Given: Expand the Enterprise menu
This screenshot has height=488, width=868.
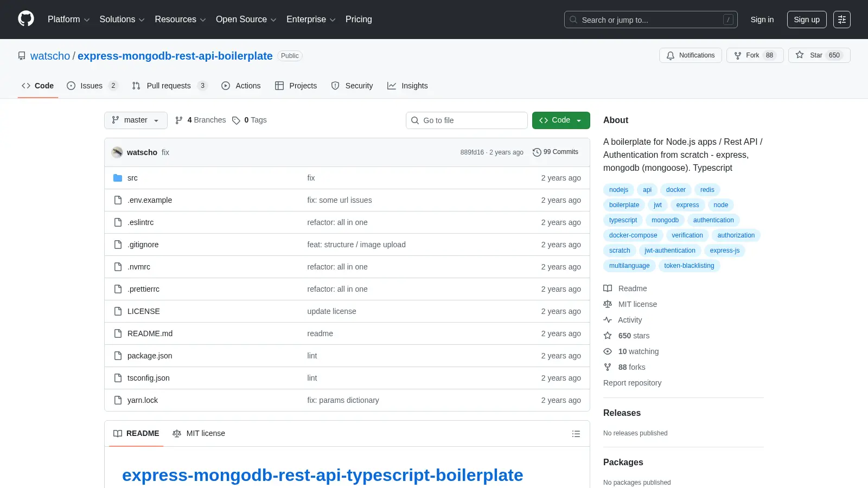Looking at the screenshot, I should 311,20.
